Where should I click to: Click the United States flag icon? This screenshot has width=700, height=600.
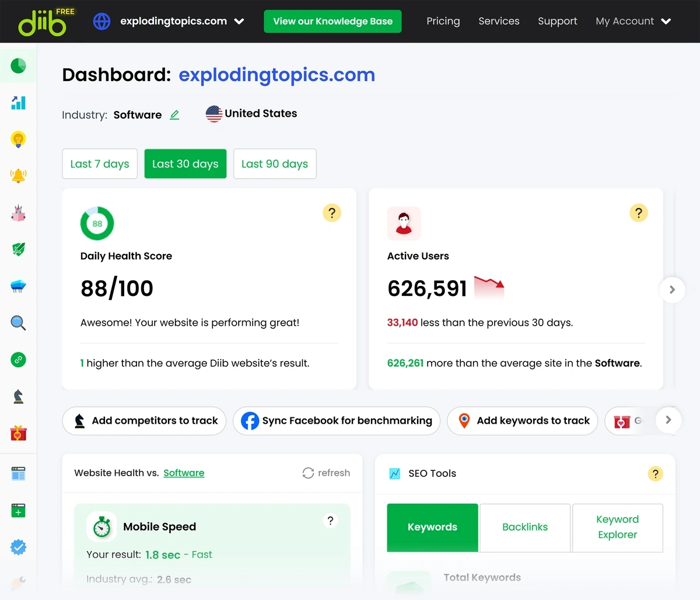(214, 114)
